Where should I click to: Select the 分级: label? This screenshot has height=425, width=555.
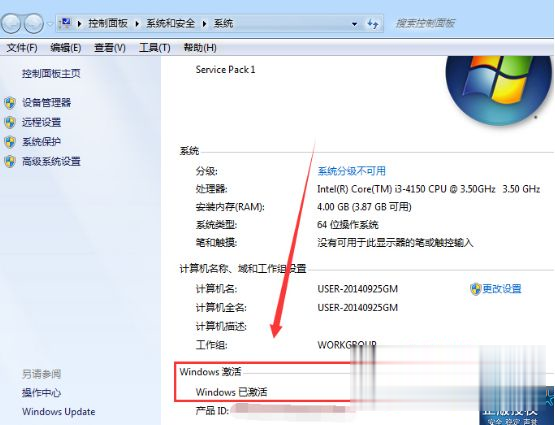[x=206, y=171]
